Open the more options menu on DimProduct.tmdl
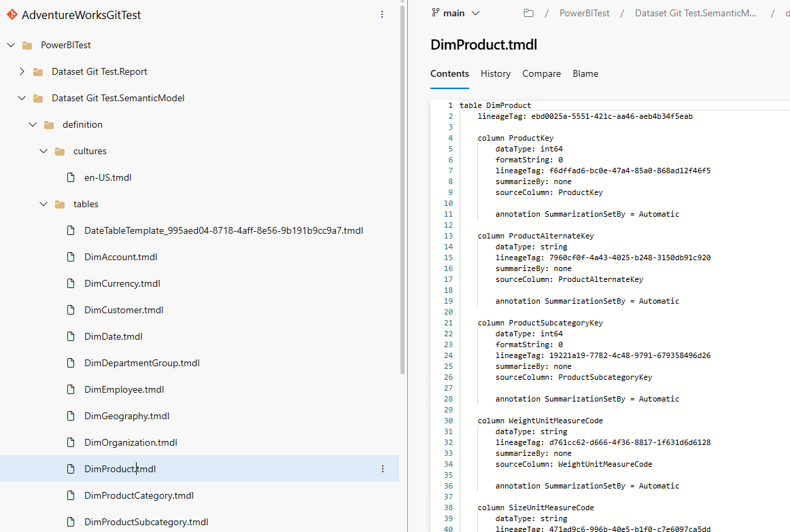790x532 pixels. pos(382,468)
